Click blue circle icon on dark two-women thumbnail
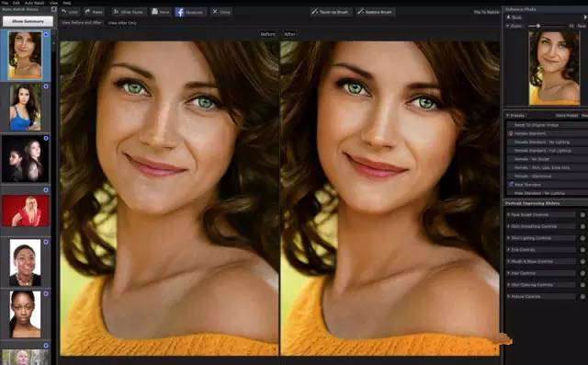This screenshot has width=588, height=365. pyautogui.click(x=46, y=138)
